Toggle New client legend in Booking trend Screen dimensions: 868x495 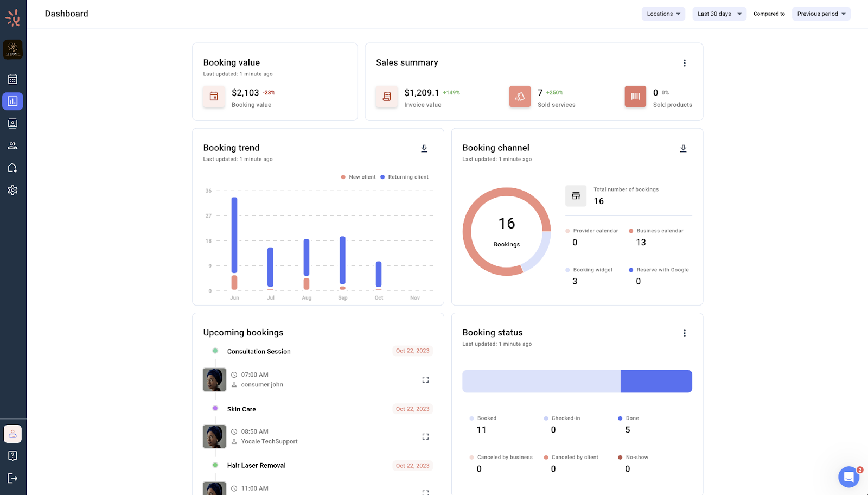pyautogui.click(x=358, y=177)
